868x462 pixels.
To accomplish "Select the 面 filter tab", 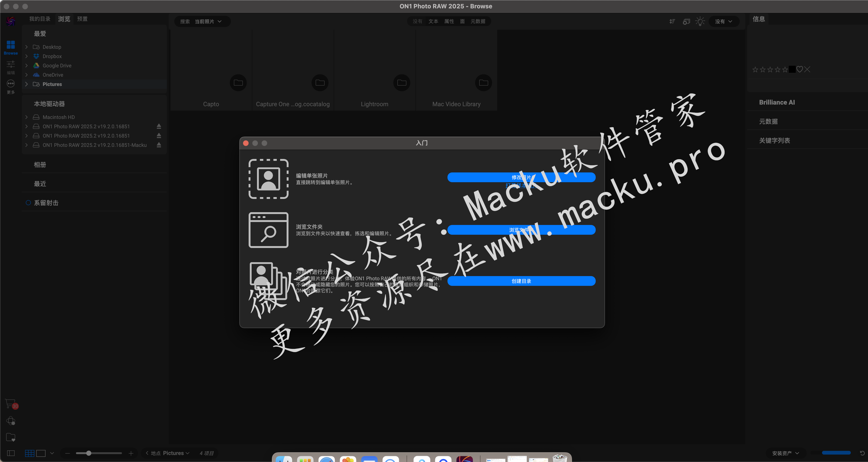I will (462, 22).
